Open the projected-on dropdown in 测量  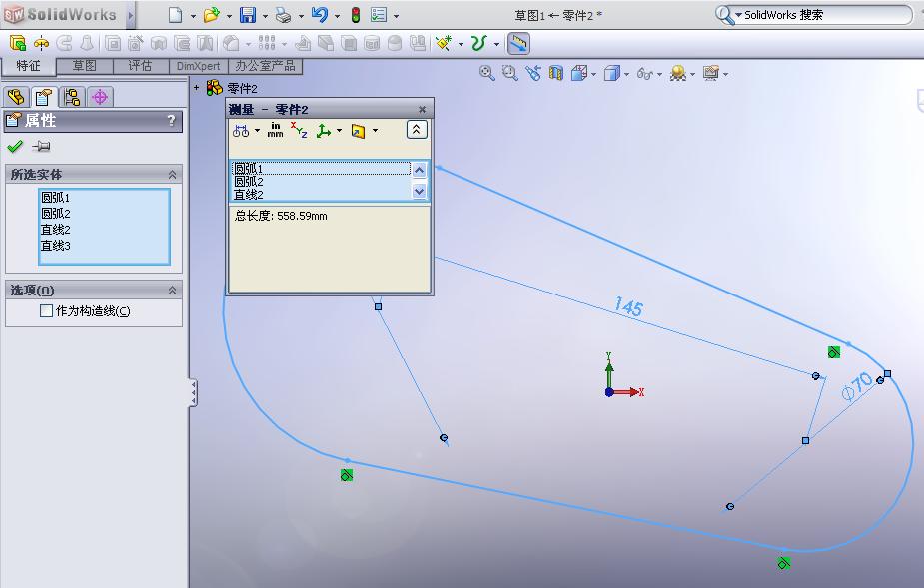(x=375, y=130)
